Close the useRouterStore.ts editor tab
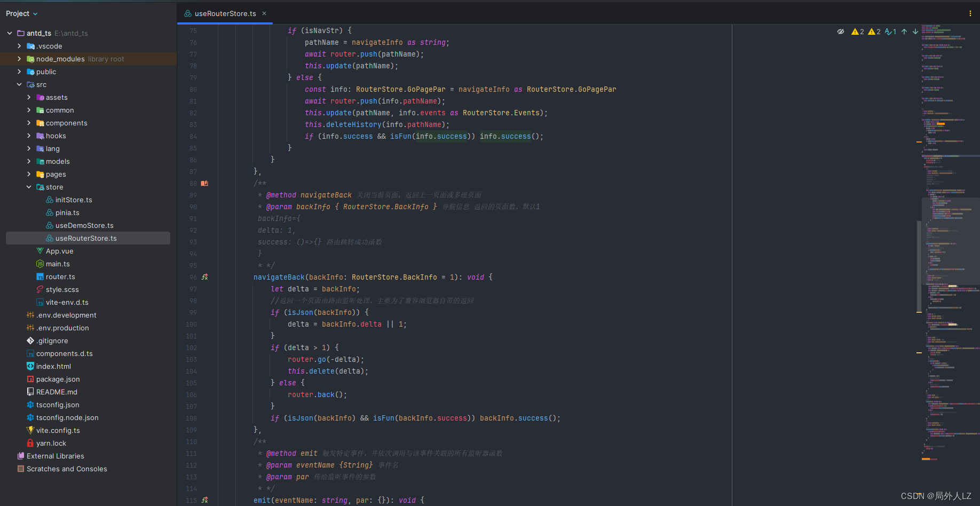 pos(264,13)
